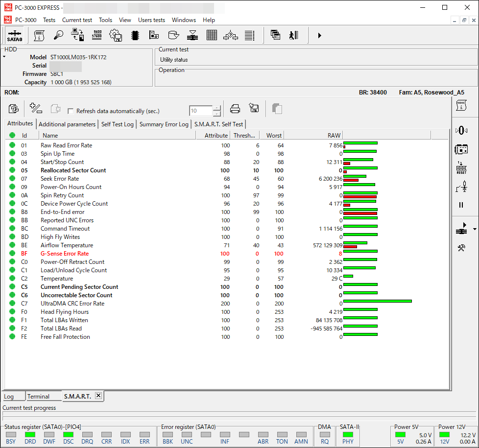This screenshot has width=479, height=448.
Task: Click the Worst column header
Action: (x=272, y=135)
